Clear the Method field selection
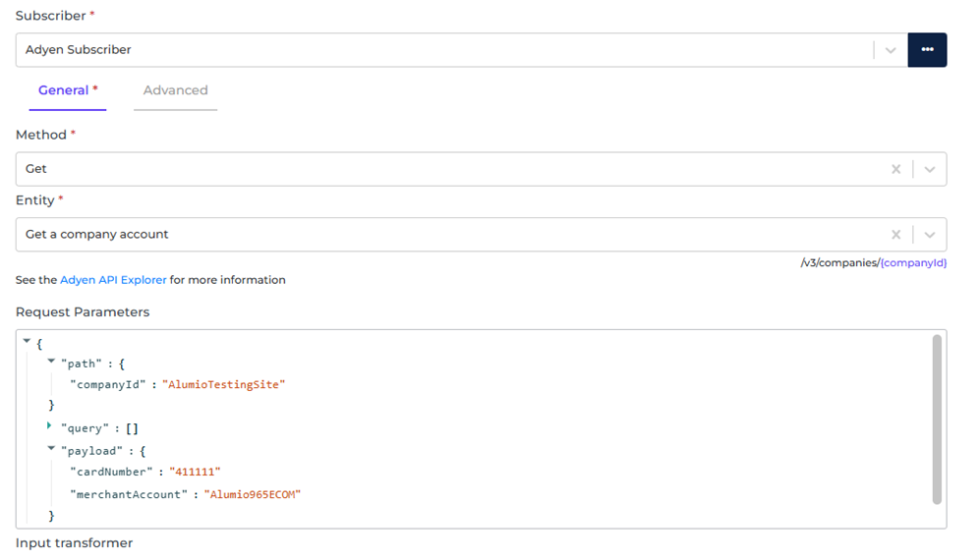Image resolution: width=979 pixels, height=560 pixels. (895, 169)
